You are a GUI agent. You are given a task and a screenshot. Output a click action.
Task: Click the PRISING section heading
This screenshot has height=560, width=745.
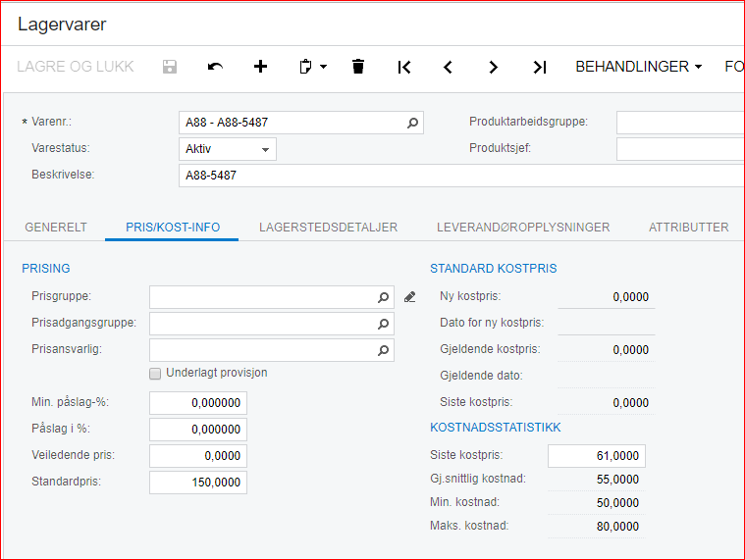point(45,269)
